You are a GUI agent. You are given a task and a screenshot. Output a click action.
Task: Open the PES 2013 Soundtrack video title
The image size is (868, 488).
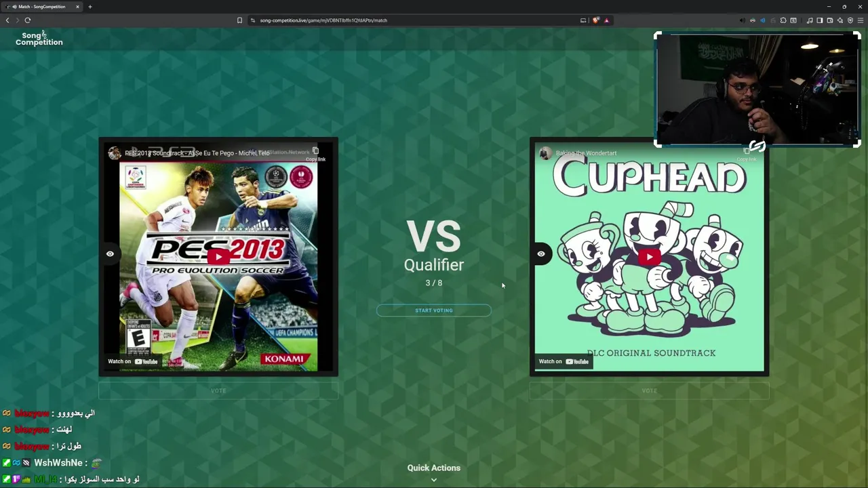point(197,153)
